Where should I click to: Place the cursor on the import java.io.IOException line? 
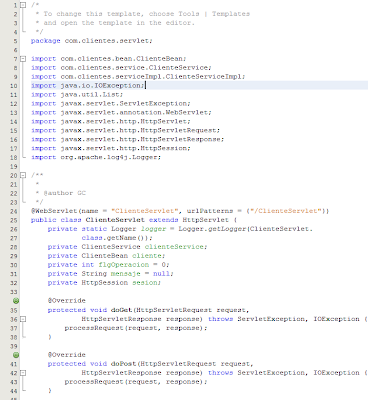click(88, 86)
